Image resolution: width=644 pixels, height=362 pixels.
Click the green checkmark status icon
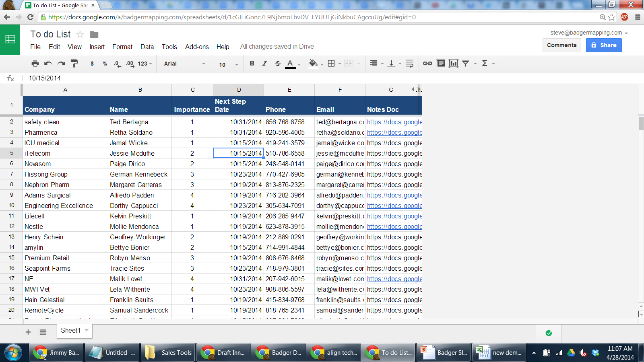pyautogui.click(x=549, y=333)
